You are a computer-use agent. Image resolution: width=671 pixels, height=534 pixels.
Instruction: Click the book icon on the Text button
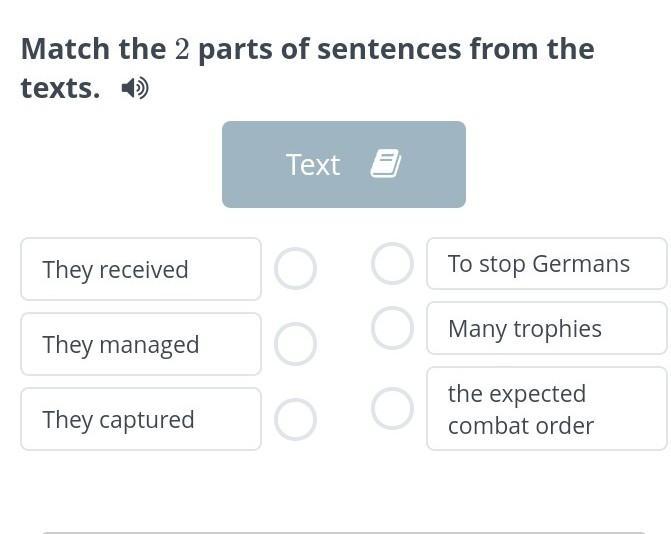pyautogui.click(x=386, y=164)
